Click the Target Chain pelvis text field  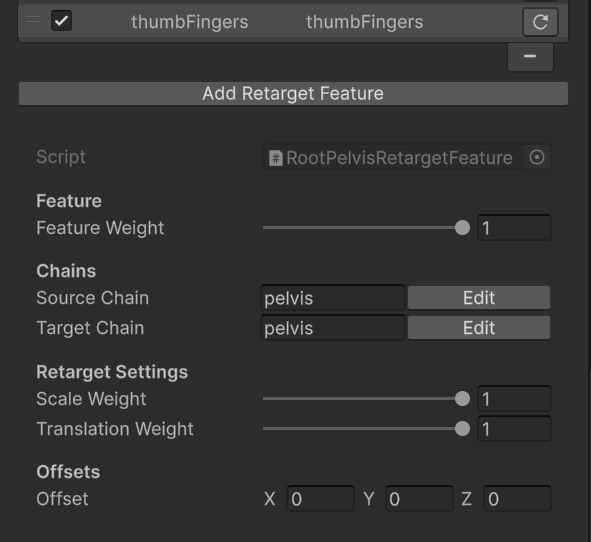333,328
